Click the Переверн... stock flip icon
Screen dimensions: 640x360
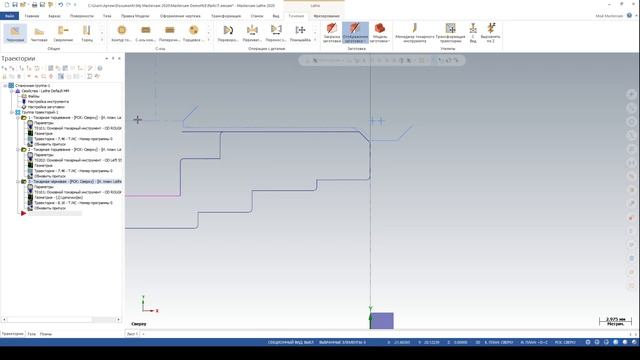tap(228, 33)
